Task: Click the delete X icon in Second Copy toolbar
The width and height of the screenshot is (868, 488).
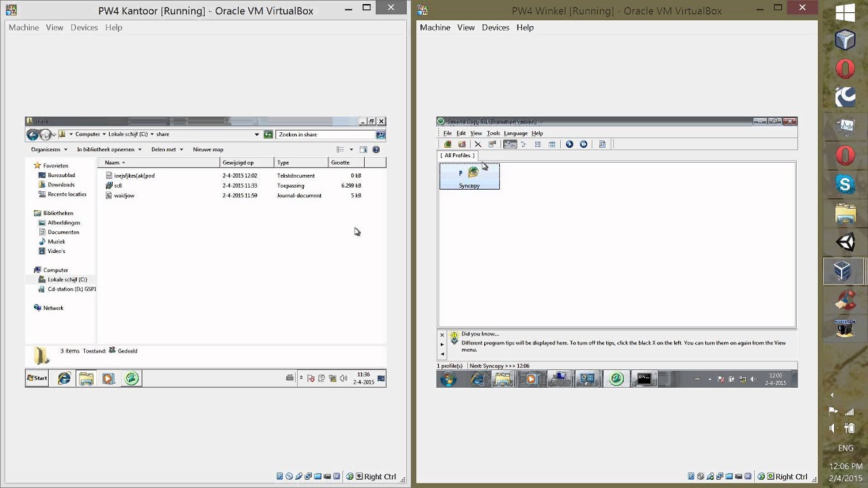Action: click(x=478, y=144)
